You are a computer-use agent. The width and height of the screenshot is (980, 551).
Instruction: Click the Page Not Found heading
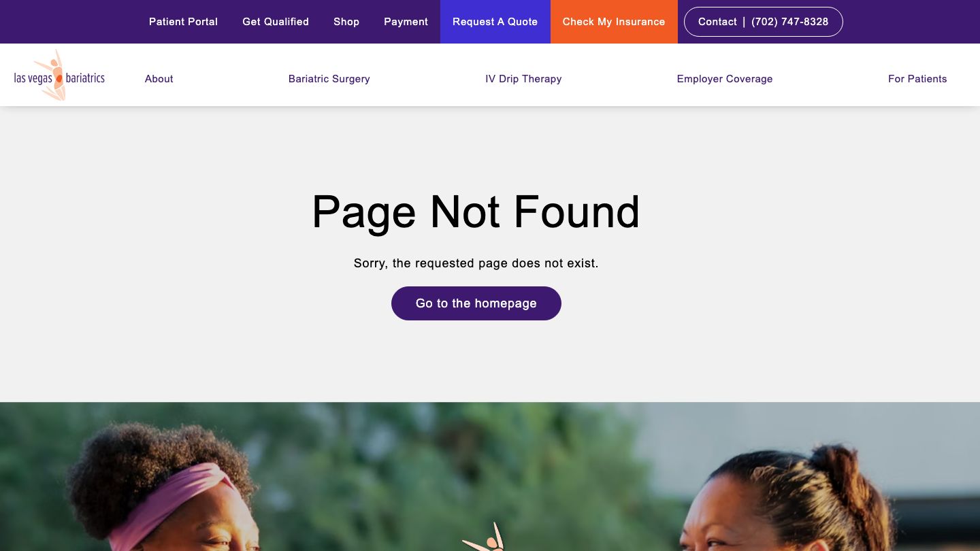[476, 212]
